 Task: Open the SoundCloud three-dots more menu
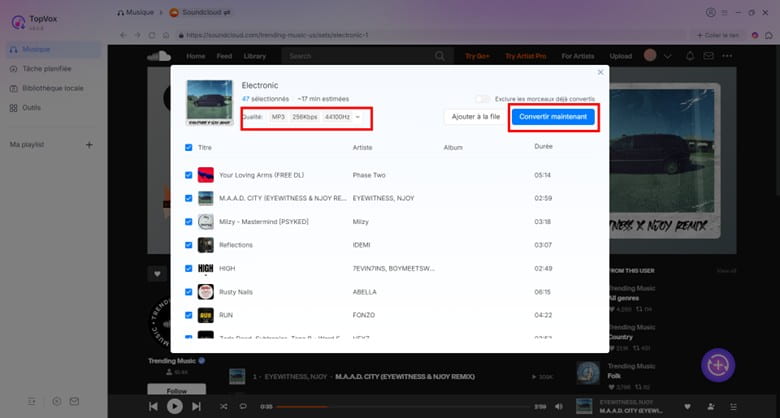pos(727,56)
